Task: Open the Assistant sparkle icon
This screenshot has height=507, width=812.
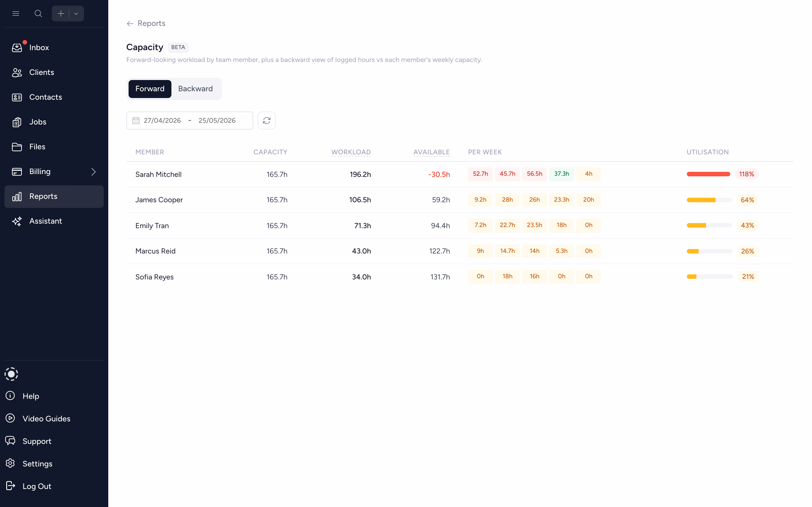Action: tap(17, 221)
